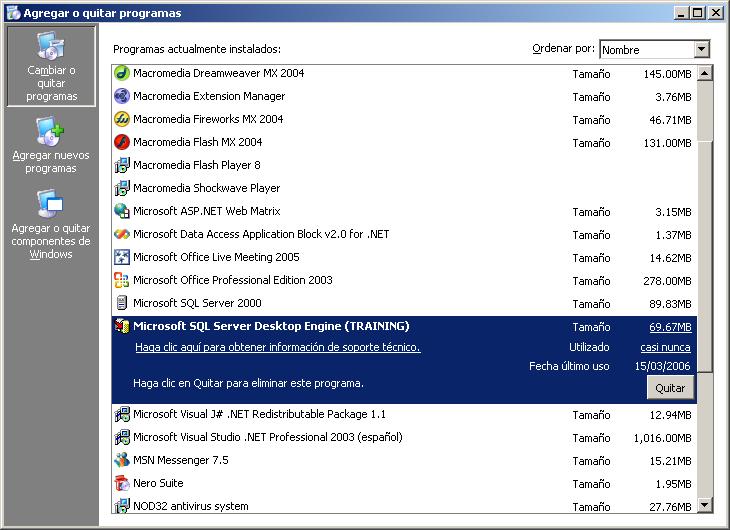Select Nero Suite entry
Image resolution: width=730 pixels, height=530 pixels.
[x=404, y=483]
